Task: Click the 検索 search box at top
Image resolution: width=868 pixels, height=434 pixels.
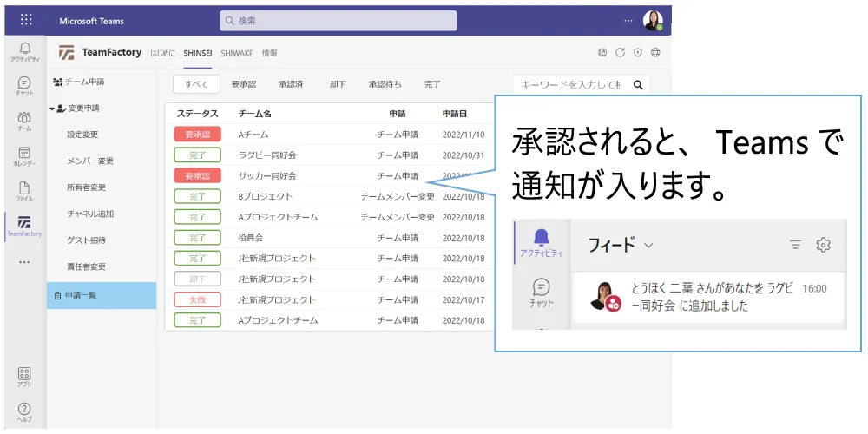Action: click(339, 20)
